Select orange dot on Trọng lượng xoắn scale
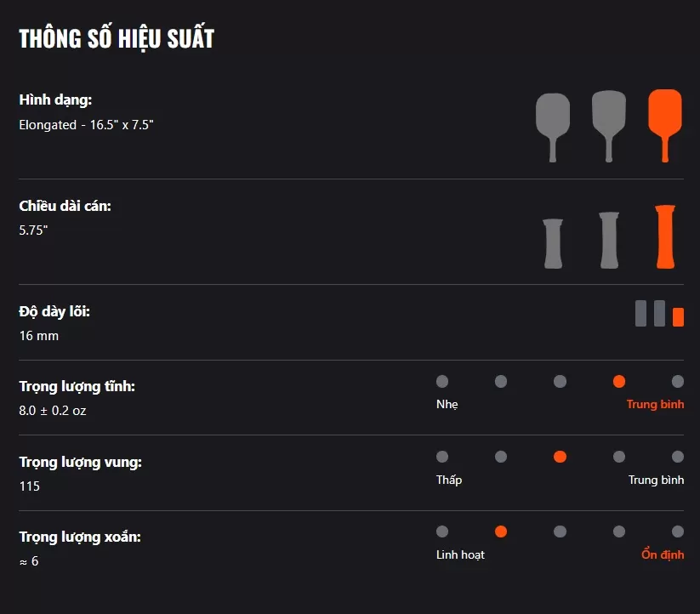This screenshot has height=614, width=700. coord(501,532)
